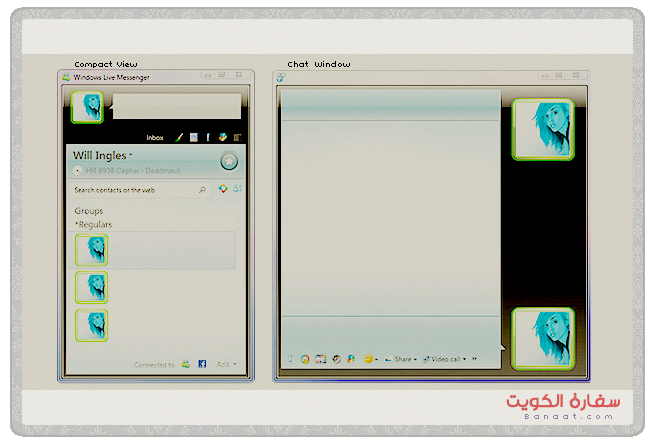Click the magnifier search icon in the search box
653x445 pixels.
tap(202, 189)
